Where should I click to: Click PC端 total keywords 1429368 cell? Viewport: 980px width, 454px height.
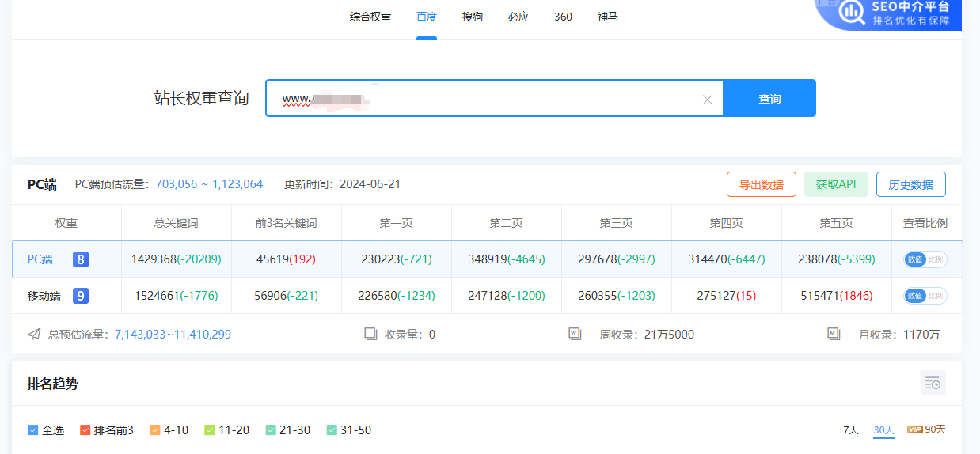(176, 259)
